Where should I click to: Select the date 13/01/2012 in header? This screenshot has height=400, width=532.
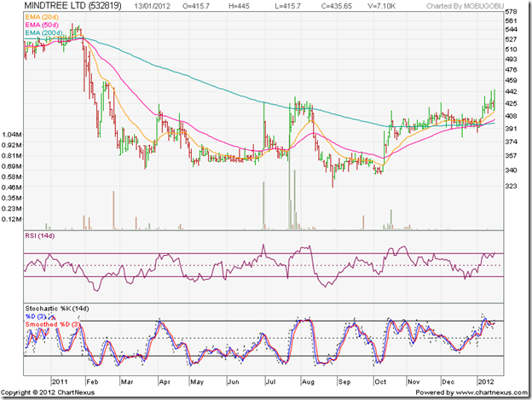[152, 6]
